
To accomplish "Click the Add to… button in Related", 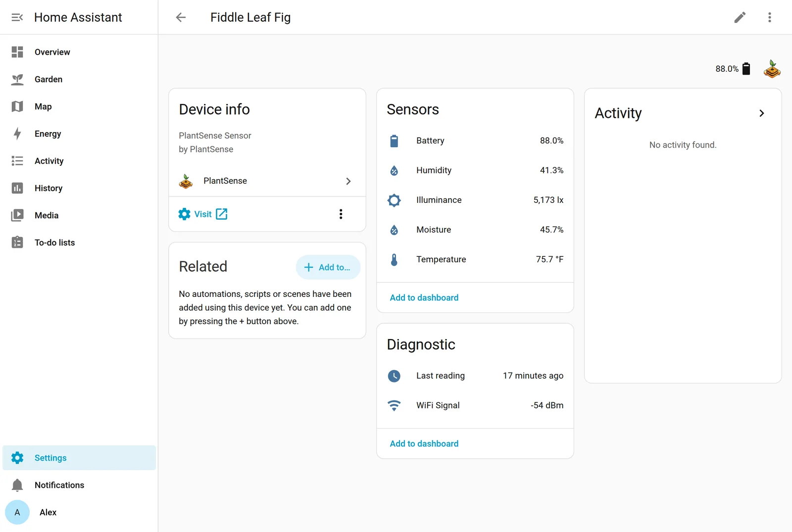I will coord(328,267).
